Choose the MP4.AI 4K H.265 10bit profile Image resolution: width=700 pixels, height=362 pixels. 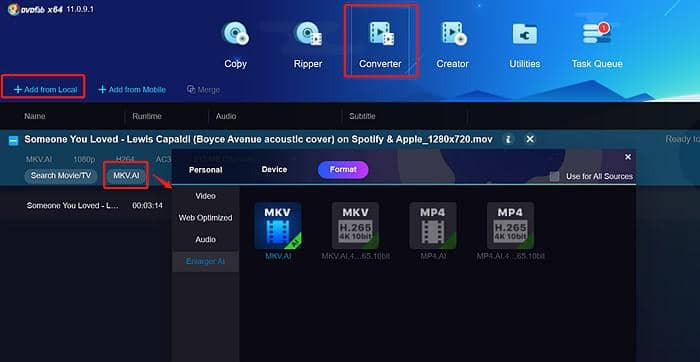511,231
